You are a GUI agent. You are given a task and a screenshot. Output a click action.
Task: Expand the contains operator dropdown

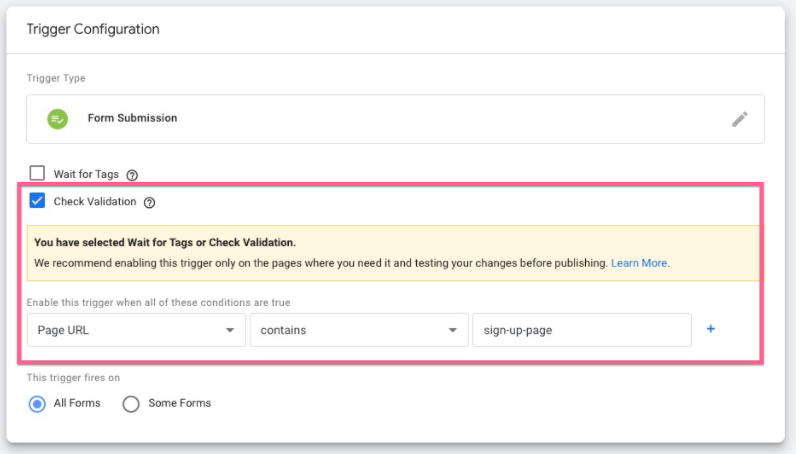click(x=358, y=330)
